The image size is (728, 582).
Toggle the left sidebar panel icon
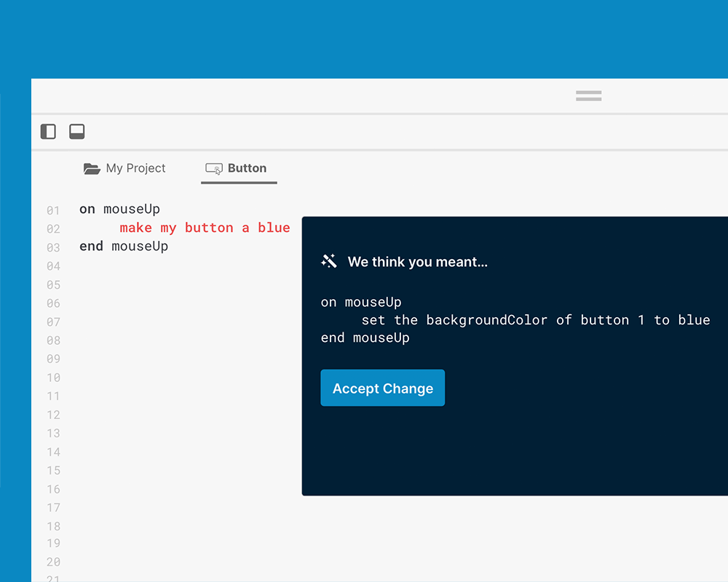pos(48,132)
